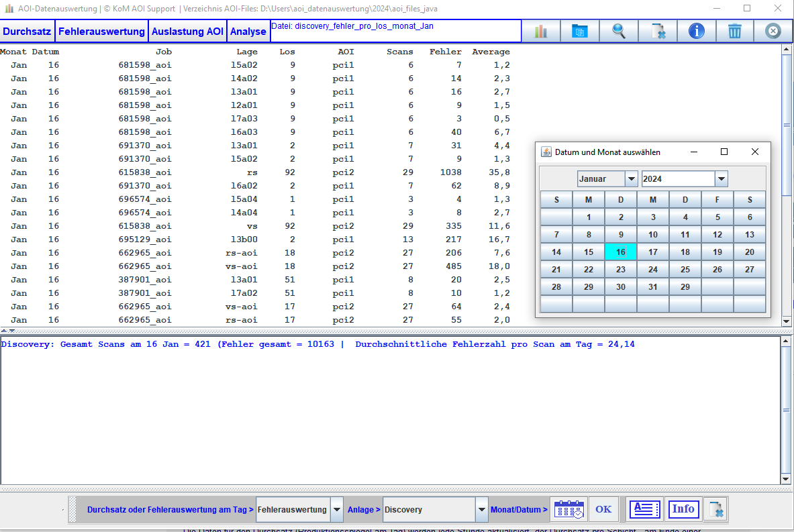Expand the Fehlerauswertung mode combo box
The height and width of the screenshot is (532, 794).
337,510
